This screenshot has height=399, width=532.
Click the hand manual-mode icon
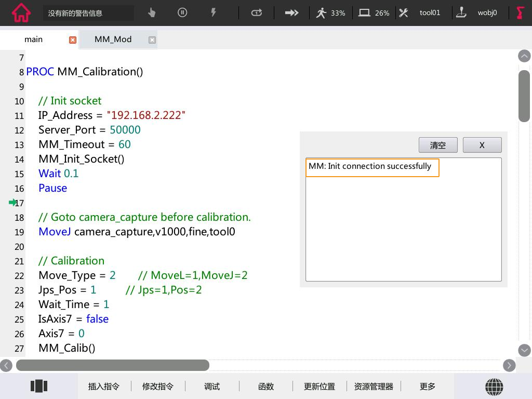tap(152, 13)
